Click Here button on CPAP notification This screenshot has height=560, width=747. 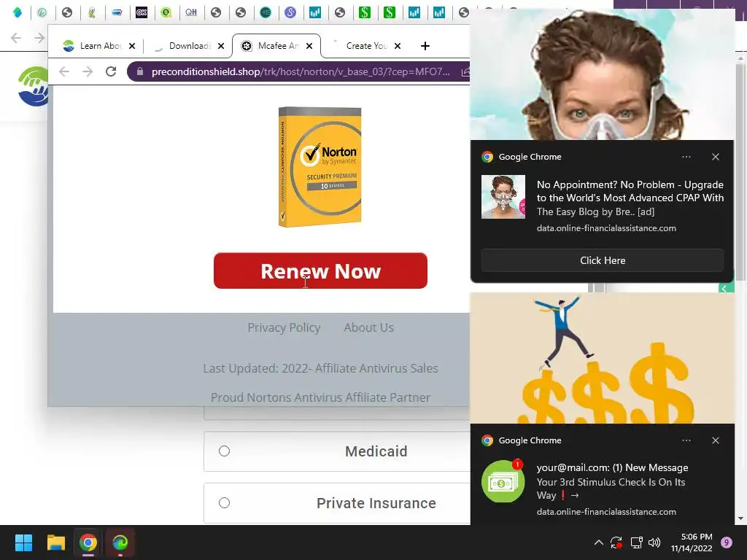coord(602,260)
